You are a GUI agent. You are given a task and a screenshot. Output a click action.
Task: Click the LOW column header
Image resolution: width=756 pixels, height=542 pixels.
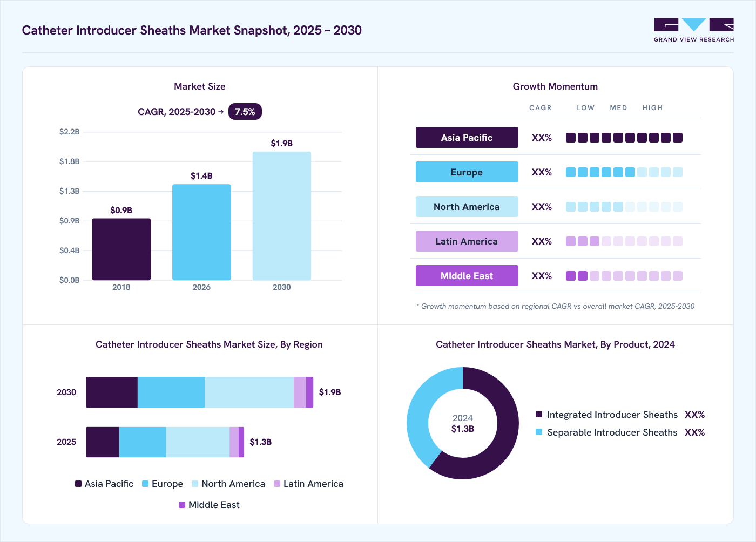pos(585,108)
